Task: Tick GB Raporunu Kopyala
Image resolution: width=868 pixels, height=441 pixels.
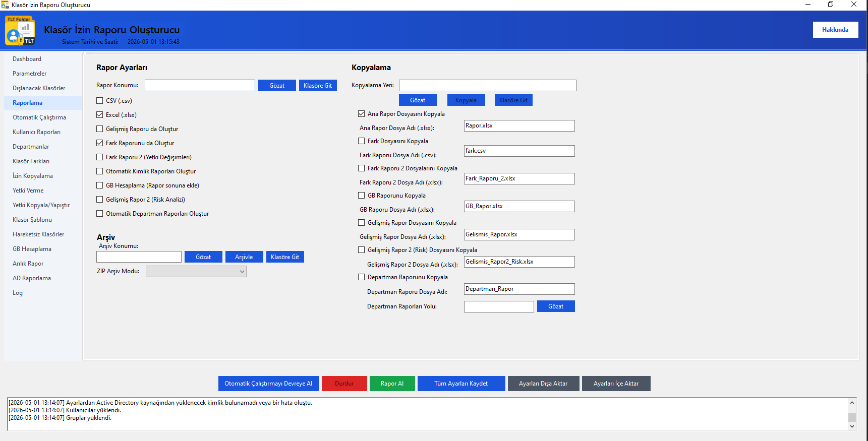Action: click(x=362, y=196)
